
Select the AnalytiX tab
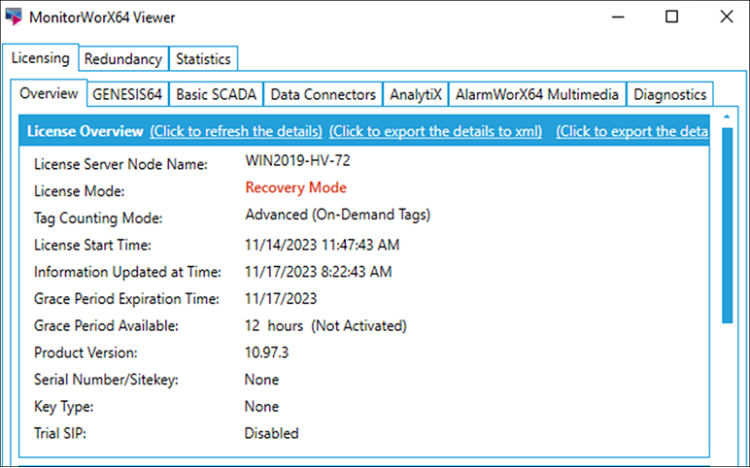pos(416,94)
